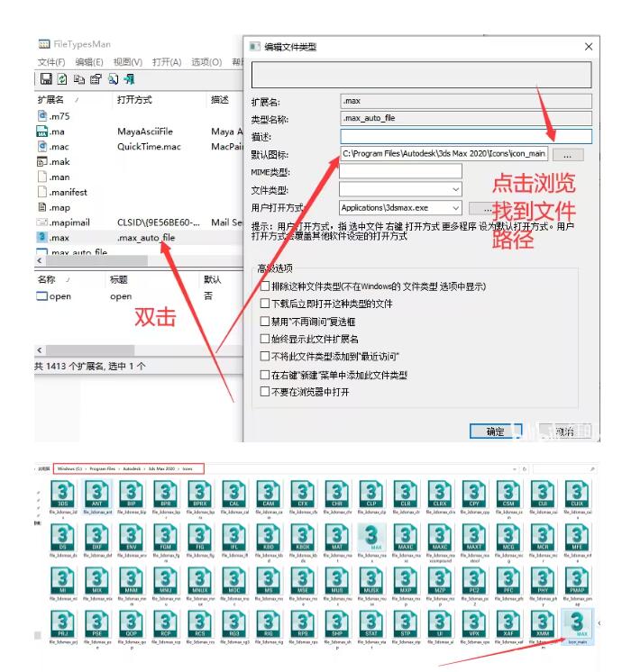Screen dimensions: 622x672
Task: Open the 选项(O) menu
Action: (206, 62)
